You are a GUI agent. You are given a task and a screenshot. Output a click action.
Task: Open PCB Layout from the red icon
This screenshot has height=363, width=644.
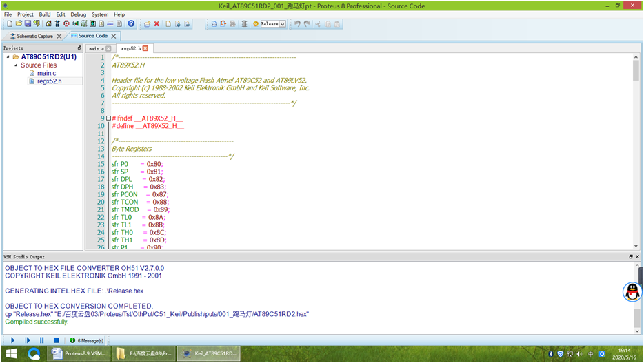[66, 24]
